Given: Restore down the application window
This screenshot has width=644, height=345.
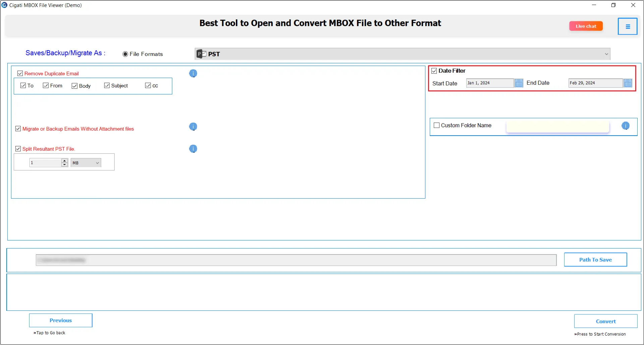Looking at the screenshot, I should [613, 5].
